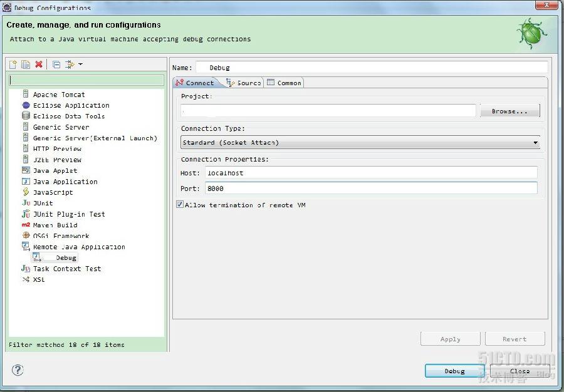Click the Close button
The image size is (564, 392).
(x=520, y=371)
